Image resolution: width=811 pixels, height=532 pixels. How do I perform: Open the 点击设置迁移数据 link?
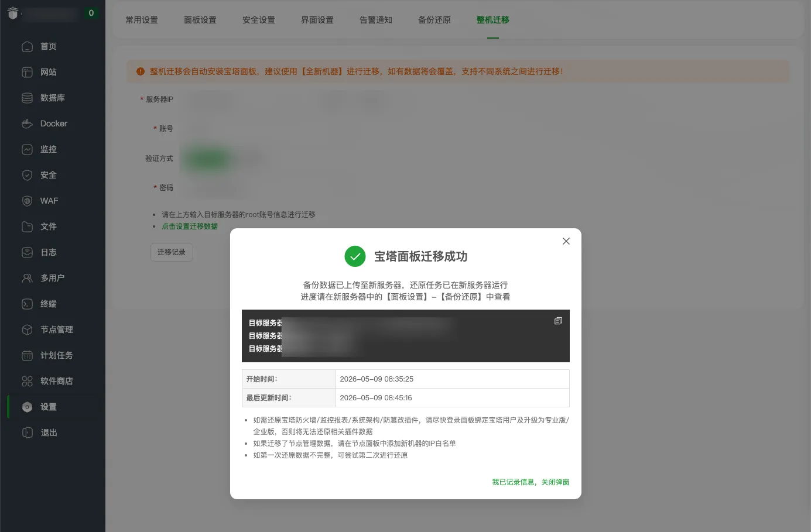[190, 226]
